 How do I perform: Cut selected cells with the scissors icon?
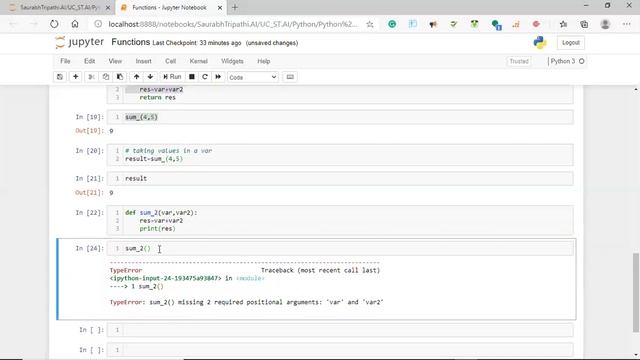point(91,77)
